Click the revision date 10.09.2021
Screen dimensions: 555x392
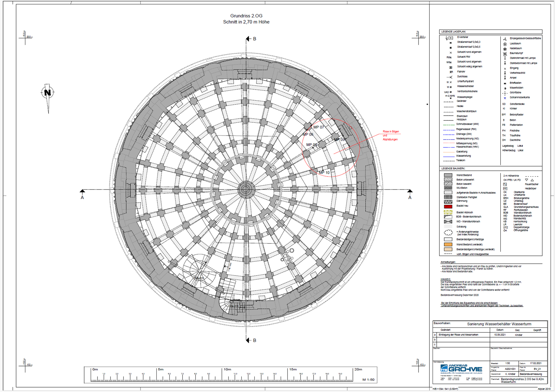point(500,335)
